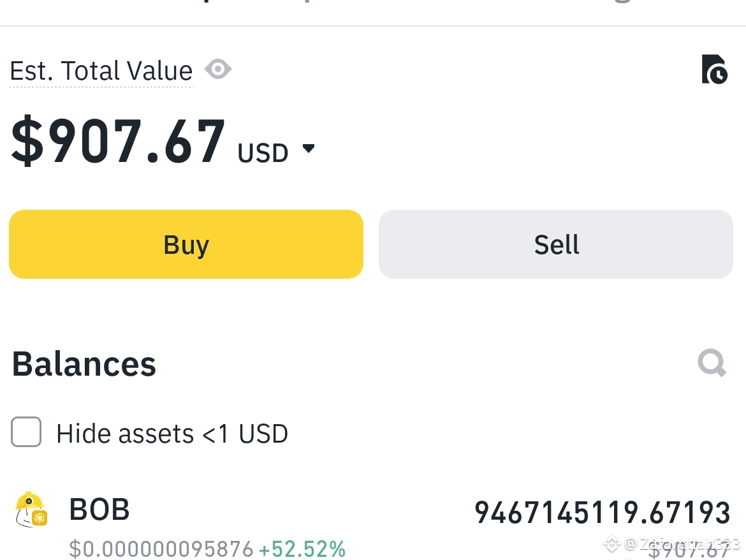Select the USD currency label
This screenshot has width=746, height=560.
click(263, 153)
